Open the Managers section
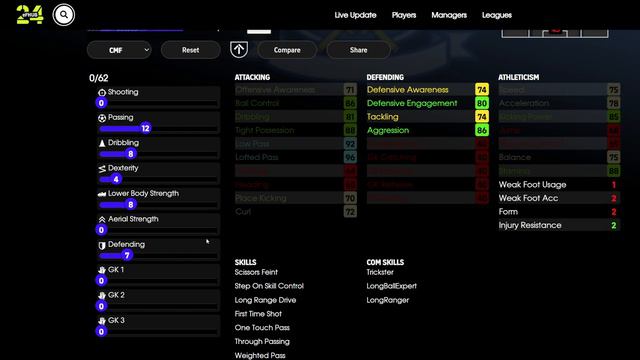 [x=449, y=15]
